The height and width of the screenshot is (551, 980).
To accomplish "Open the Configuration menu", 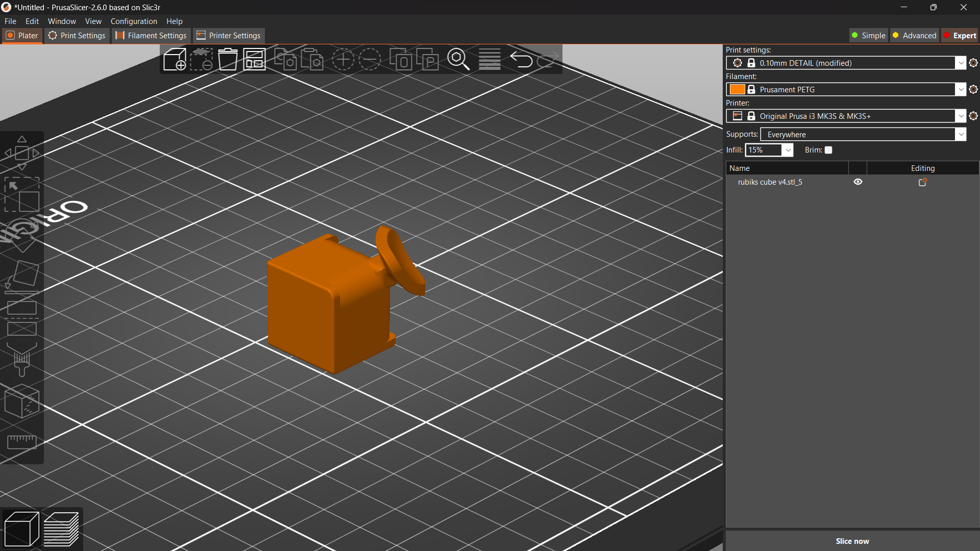I will [133, 21].
